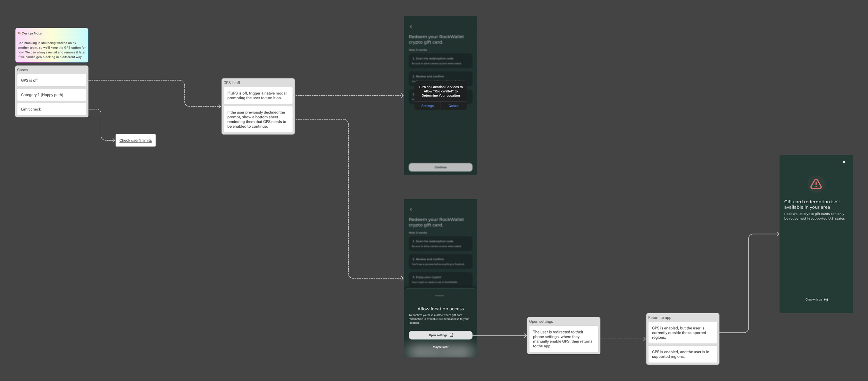This screenshot has width=868, height=381.
Task: Click the GPS is off group header
Action: pos(232,83)
